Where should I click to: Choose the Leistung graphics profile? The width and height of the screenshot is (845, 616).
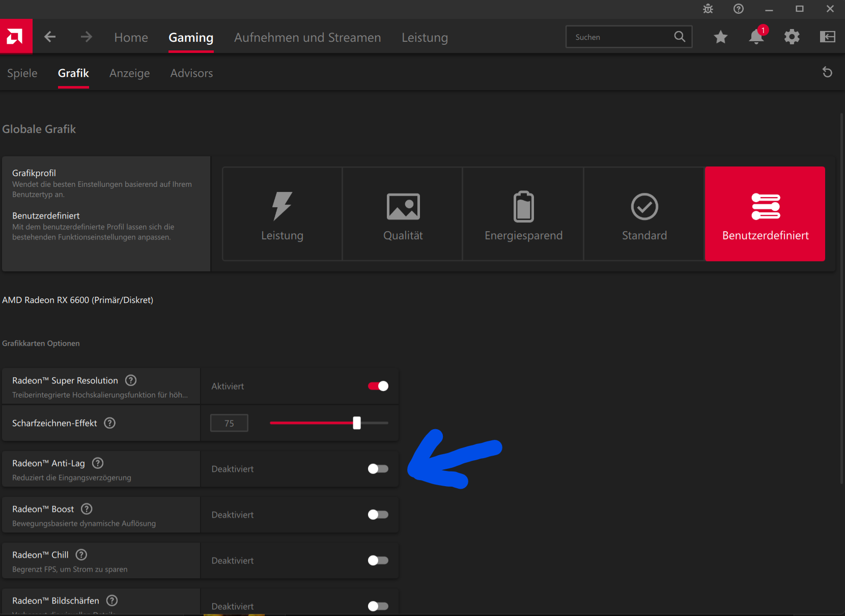283,214
